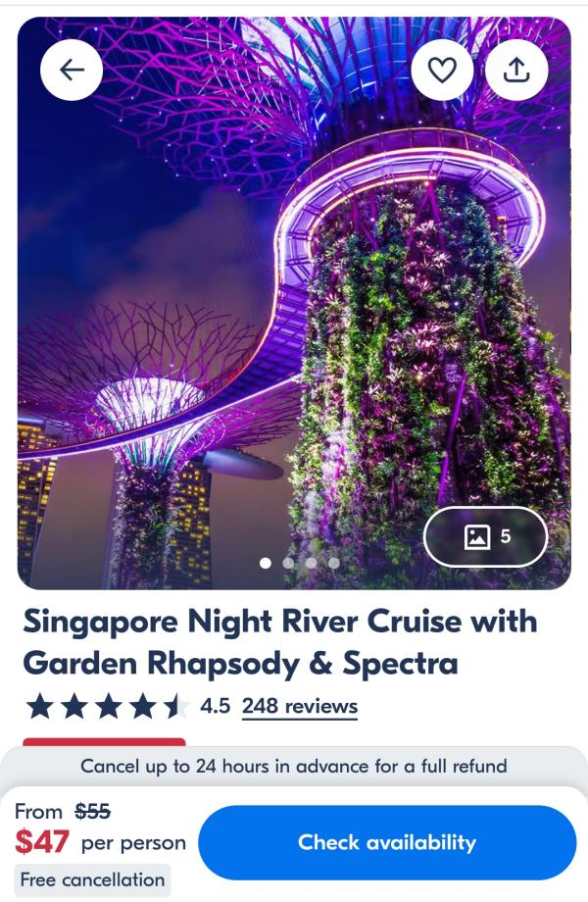This screenshot has width=588, height=902.
Task: Tap the crossed-out $55 original price
Action: pyautogui.click(x=92, y=811)
